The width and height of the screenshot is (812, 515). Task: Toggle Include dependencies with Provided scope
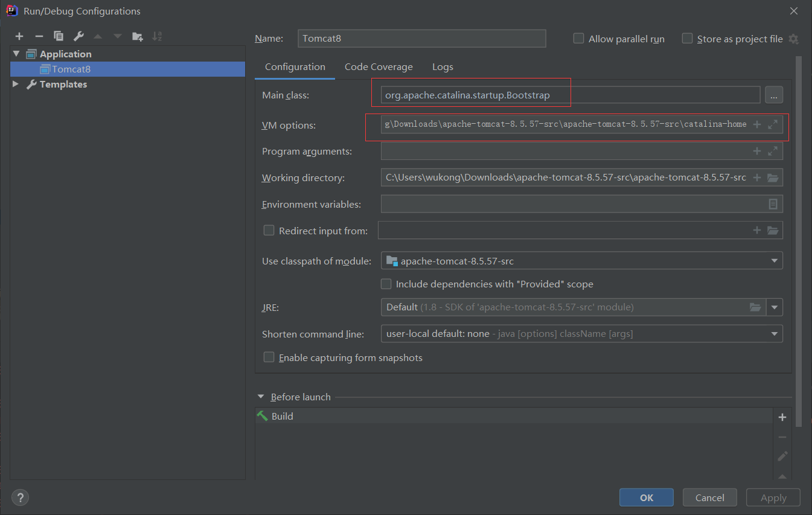tap(386, 284)
